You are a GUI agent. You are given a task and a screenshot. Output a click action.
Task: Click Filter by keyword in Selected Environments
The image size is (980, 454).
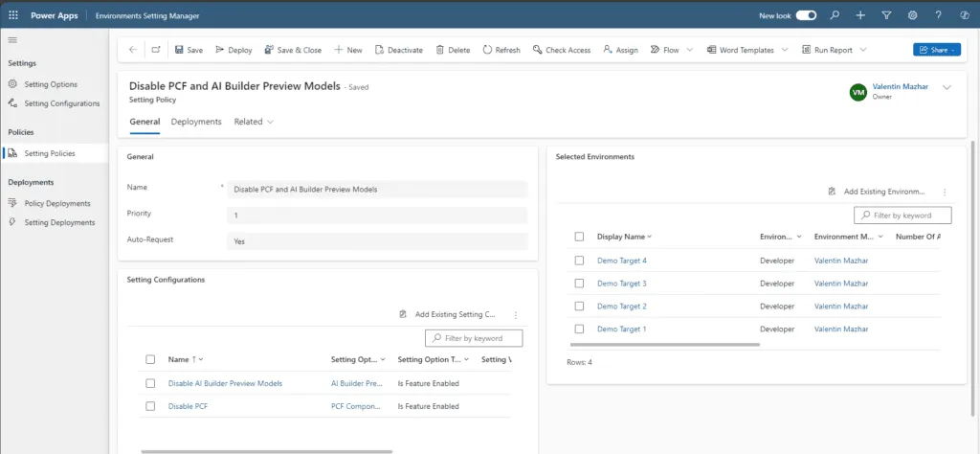[902, 216]
